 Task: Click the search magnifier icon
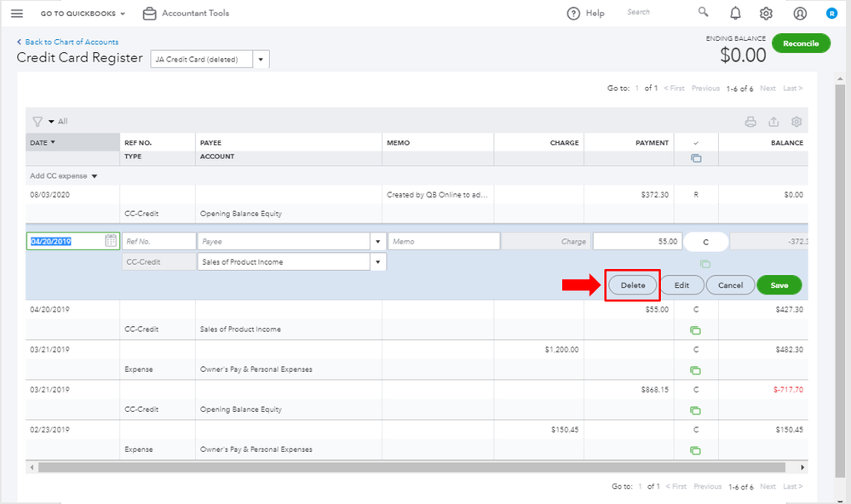pyautogui.click(x=703, y=13)
